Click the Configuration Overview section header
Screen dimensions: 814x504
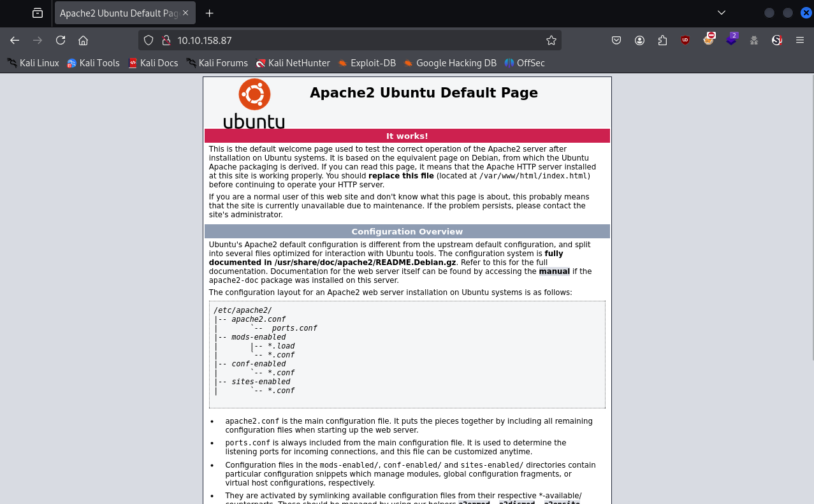407,231
